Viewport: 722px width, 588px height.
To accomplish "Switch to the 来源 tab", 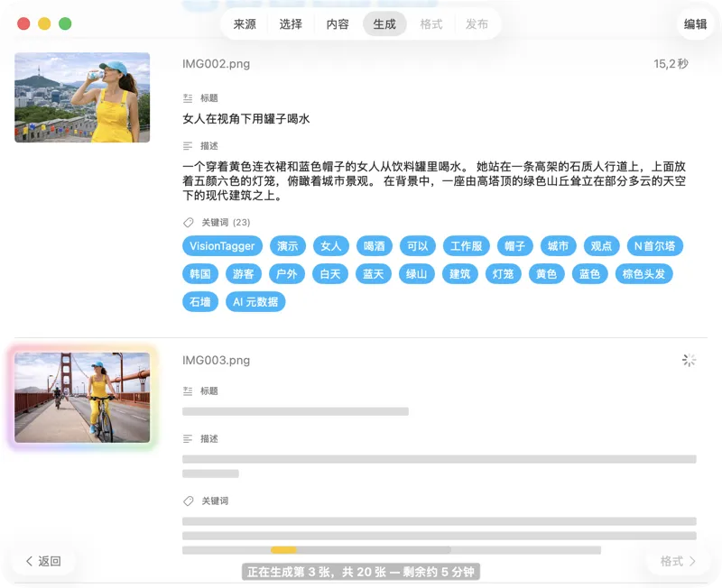I will coord(245,23).
